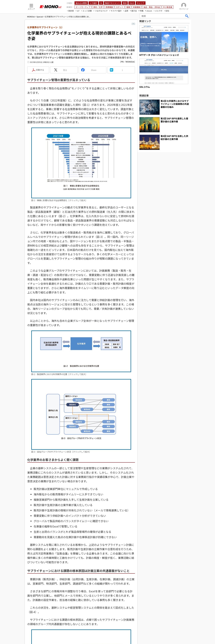Select the メカ設計 category tag
The image size is (215, 644).
(x=93, y=3)
